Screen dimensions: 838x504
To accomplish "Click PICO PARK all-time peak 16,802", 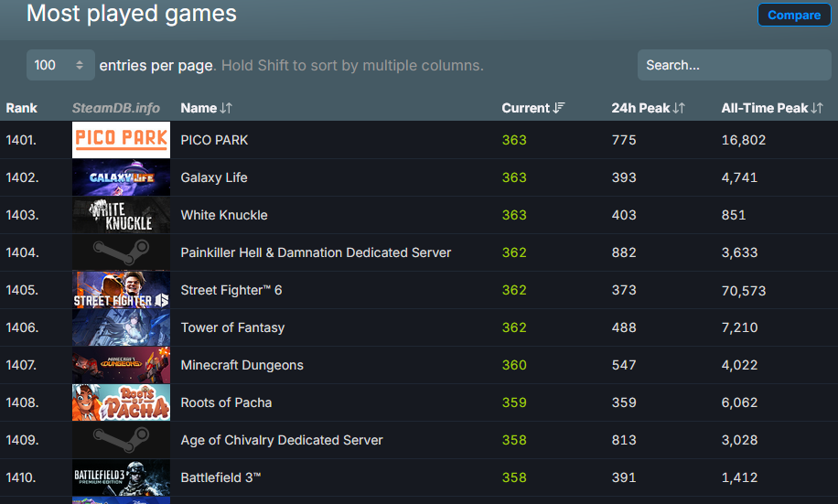I will (x=744, y=140).
